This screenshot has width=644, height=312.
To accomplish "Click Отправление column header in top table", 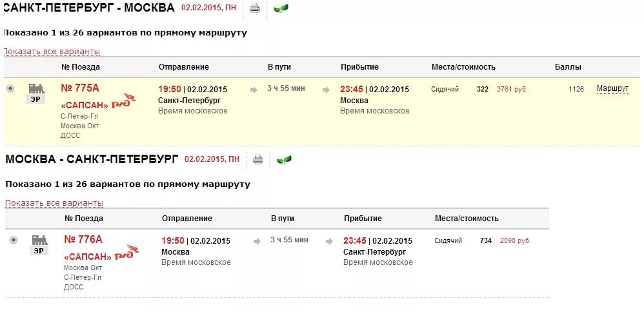I will (x=184, y=67).
